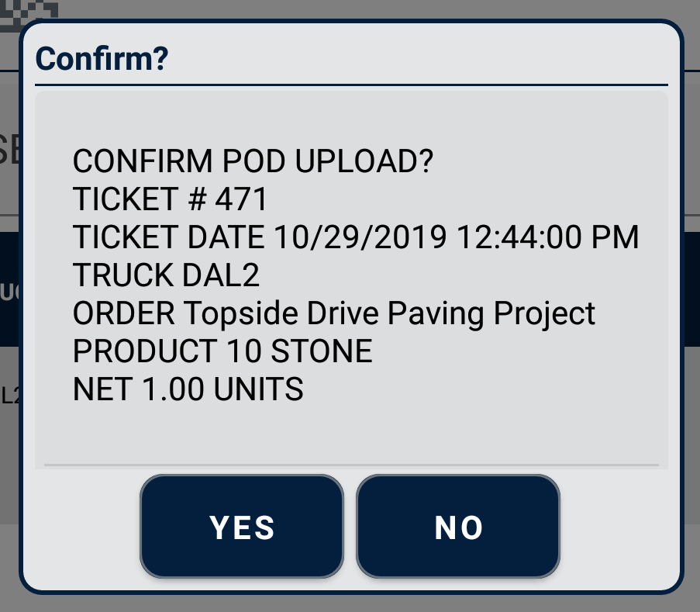This screenshot has width=700, height=612.
Task: Click the Topside Drive Paving Project text
Action: (389, 313)
